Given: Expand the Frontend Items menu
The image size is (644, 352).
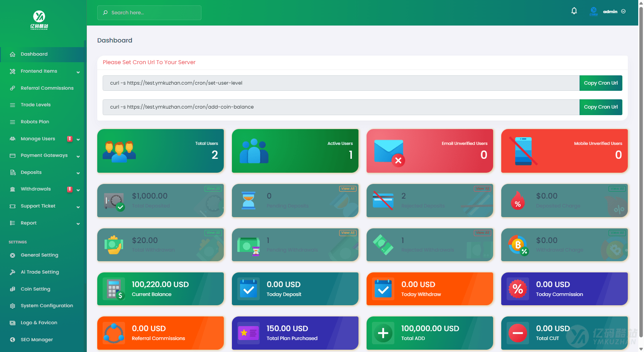Looking at the screenshot, I should (39, 71).
